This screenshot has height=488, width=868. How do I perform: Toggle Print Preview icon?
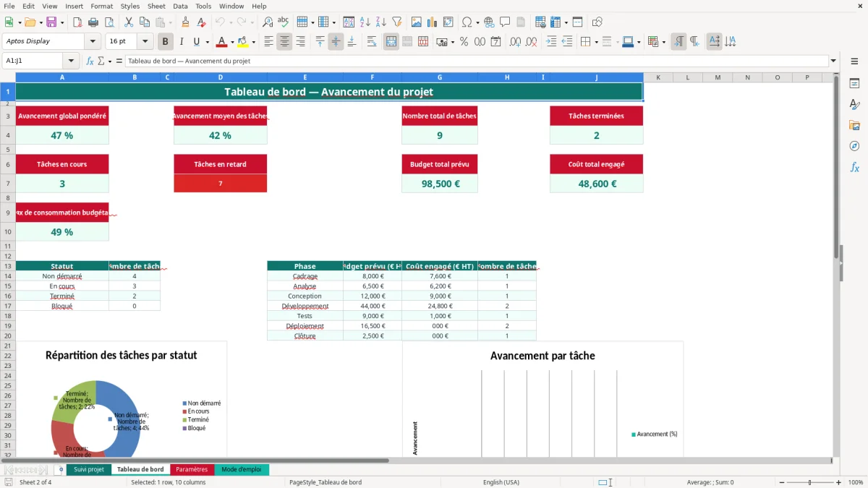click(x=109, y=22)
